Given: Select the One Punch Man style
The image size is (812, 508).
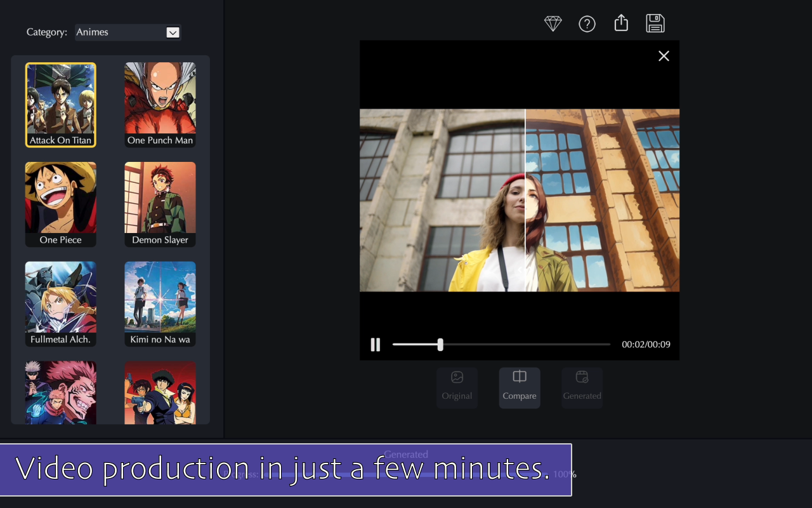Looking at the screenshot, I should (x=160, y=105).
